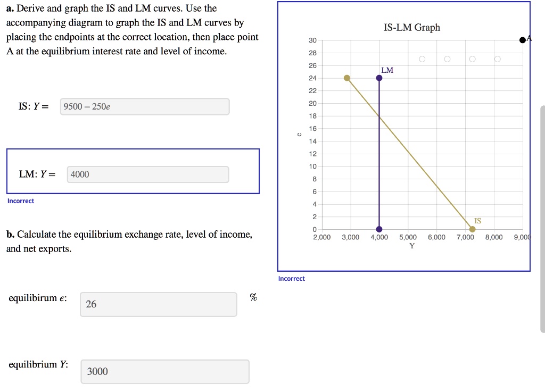Click the IS-LM Graph title text
This screenshot has height=392, width=545.
click(x=411, y=27)
